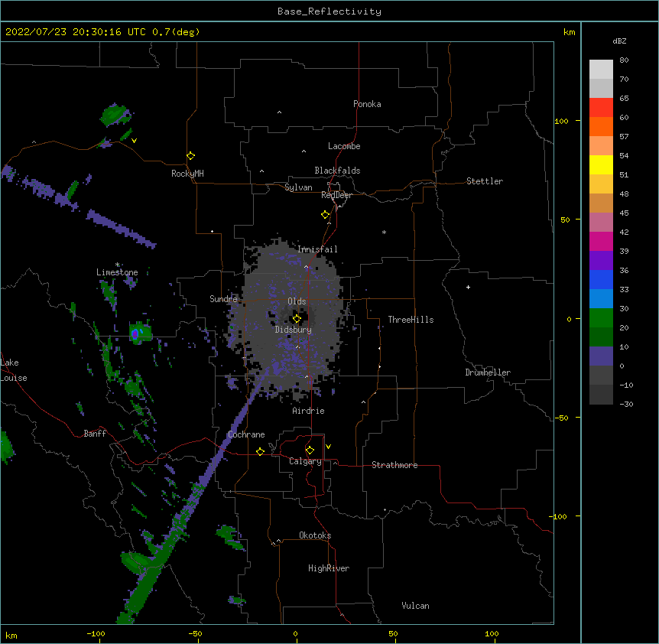Click the white asterisk marker east of Innisfail
Screen dimensions: 659x644
pos(384,232)
